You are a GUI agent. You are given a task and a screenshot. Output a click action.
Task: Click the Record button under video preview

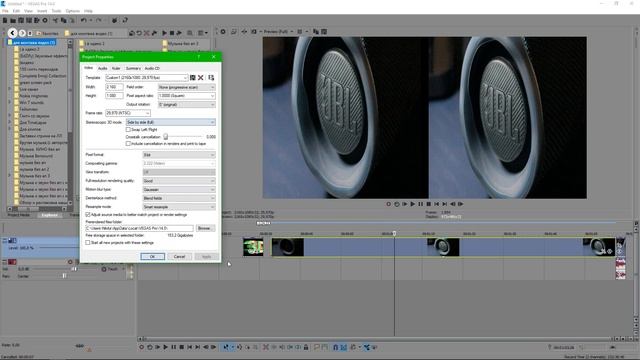coord(388,204)
